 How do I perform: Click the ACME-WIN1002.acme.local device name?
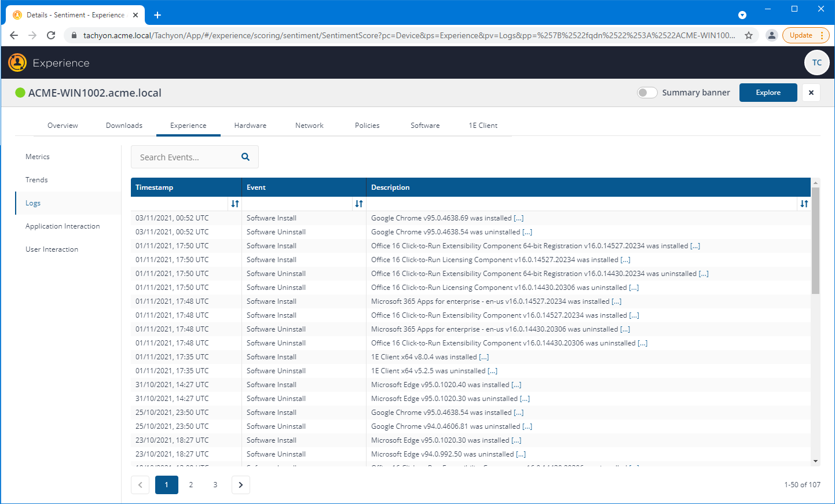[x=95, y=93]
